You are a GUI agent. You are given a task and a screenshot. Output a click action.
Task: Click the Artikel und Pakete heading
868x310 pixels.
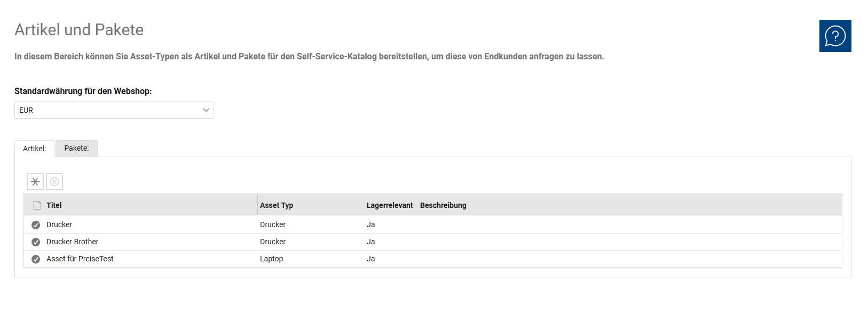pyautogui.click(x=79, y=30)
